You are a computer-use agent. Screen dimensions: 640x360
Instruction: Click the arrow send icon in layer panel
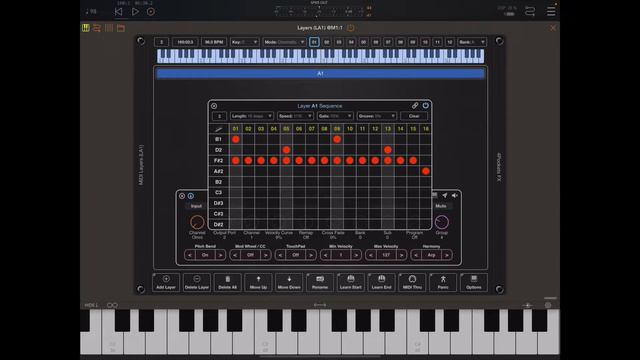click(444, 196)
